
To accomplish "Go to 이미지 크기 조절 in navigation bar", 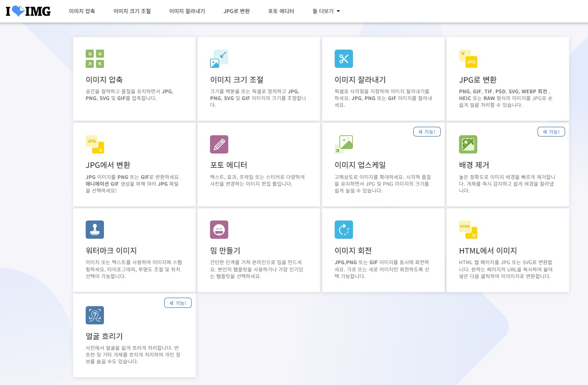I will [x=132, y=11].
